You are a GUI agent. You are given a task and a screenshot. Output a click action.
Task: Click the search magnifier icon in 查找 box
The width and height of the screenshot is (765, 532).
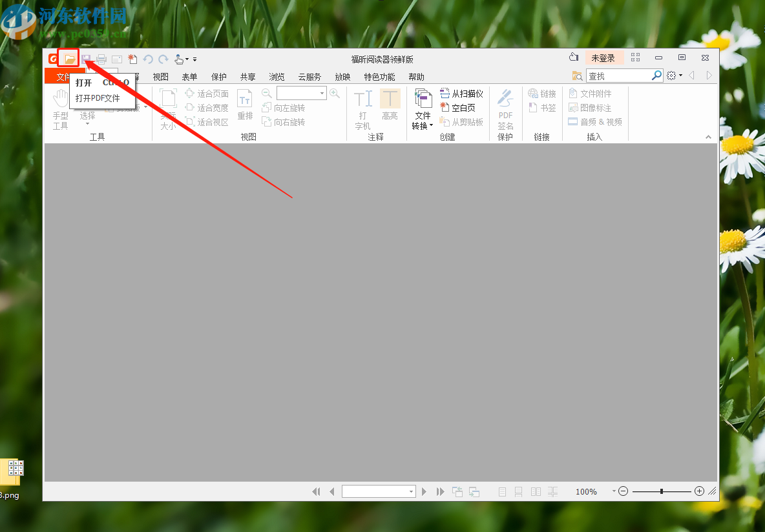[656, 76]
